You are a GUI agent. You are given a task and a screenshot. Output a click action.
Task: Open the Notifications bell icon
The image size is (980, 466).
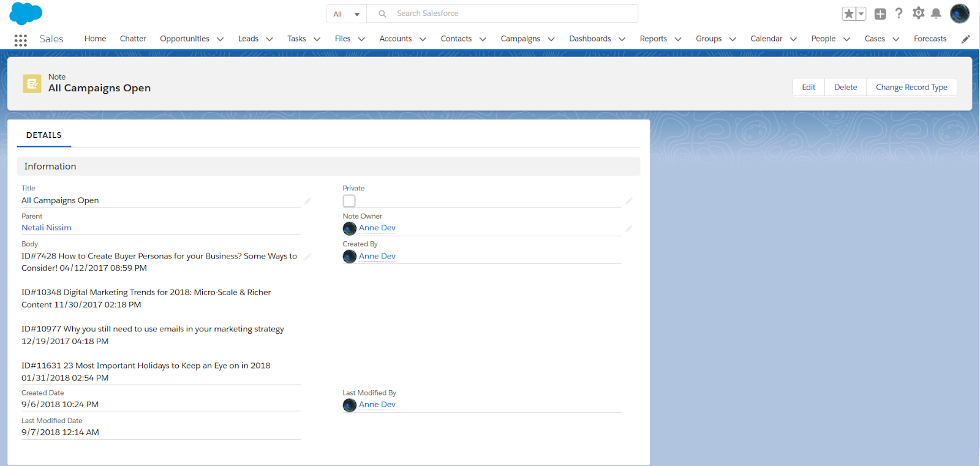point(936,13)
